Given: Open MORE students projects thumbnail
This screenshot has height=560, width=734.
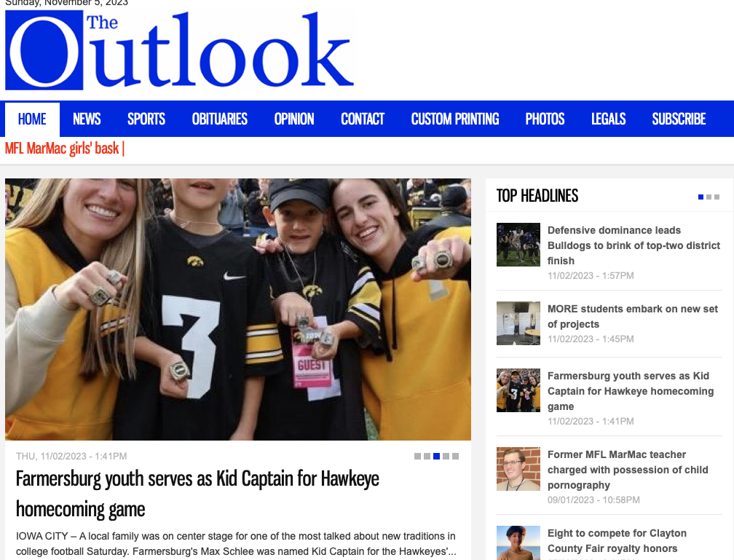Looking at the screenshot, I should 518,323.
